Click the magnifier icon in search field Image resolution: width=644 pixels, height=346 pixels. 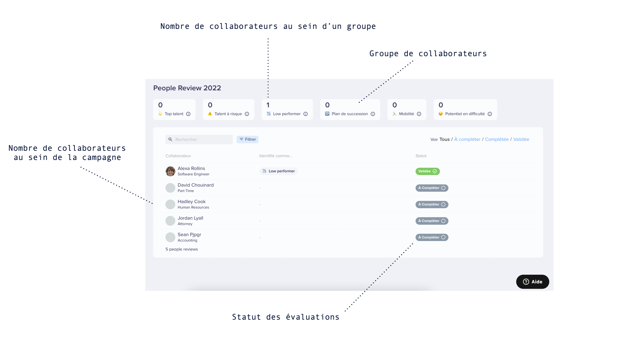point(170,139)
